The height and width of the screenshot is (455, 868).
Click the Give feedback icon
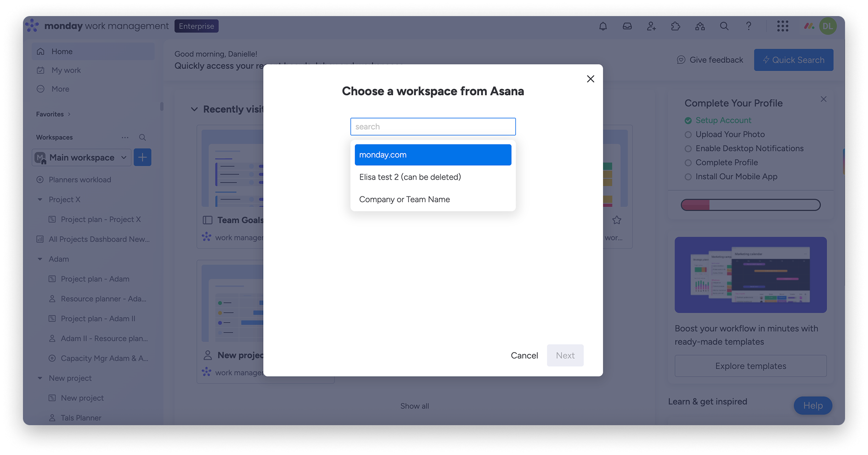tap(681, 60)
